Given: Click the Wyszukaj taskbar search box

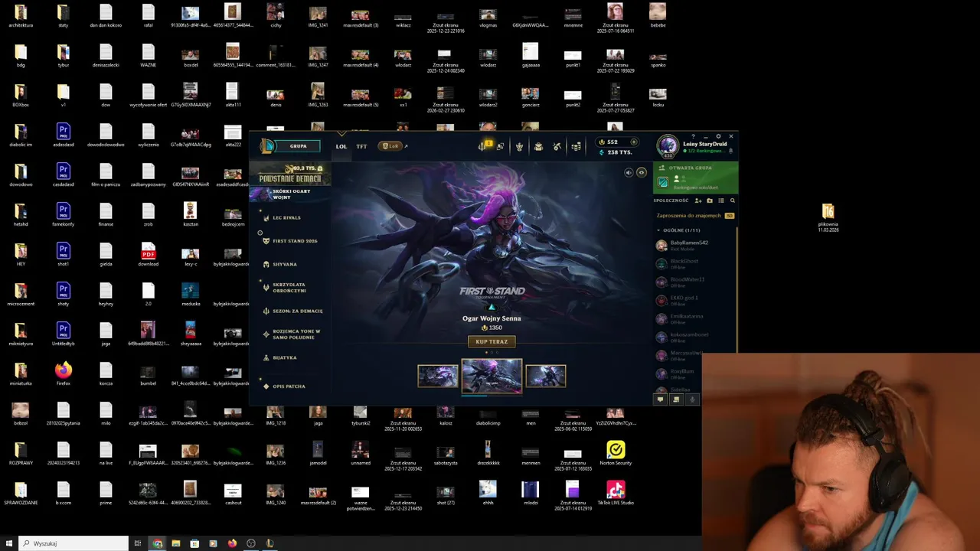Looking at the screenshot, I should (74, 543).
